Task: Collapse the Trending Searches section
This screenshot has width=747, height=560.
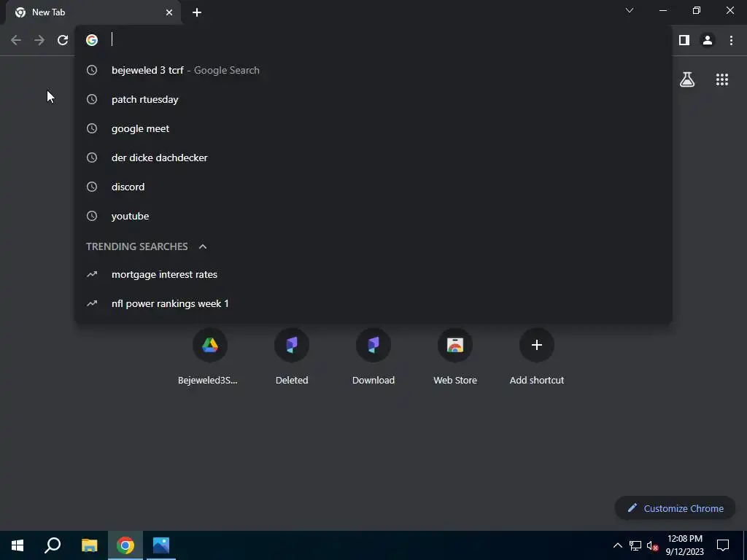Action: [x=203, y=246]
